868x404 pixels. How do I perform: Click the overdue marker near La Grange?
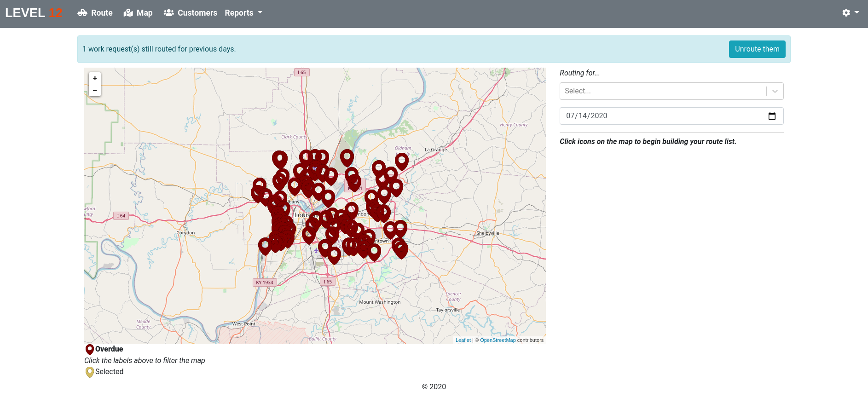402,161
